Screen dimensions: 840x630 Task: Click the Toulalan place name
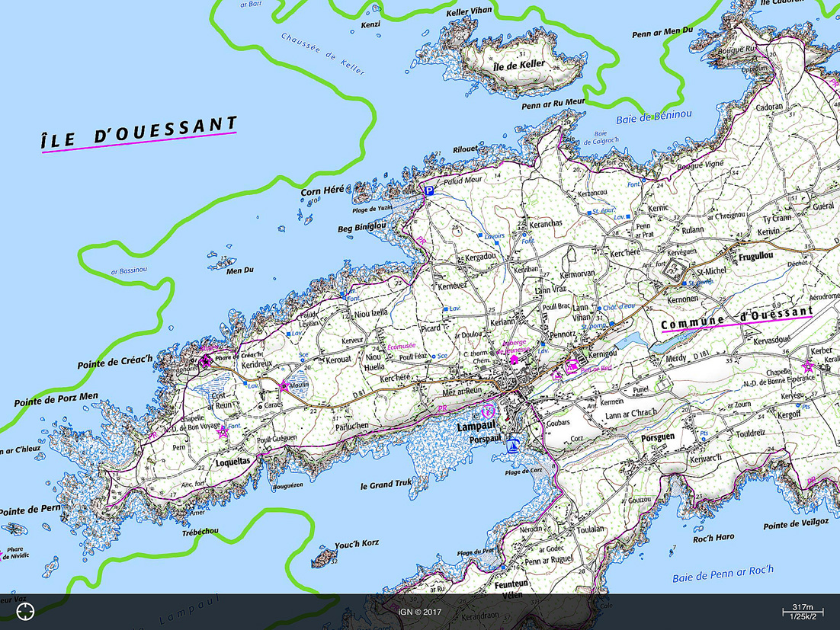[x=590, y=529]
